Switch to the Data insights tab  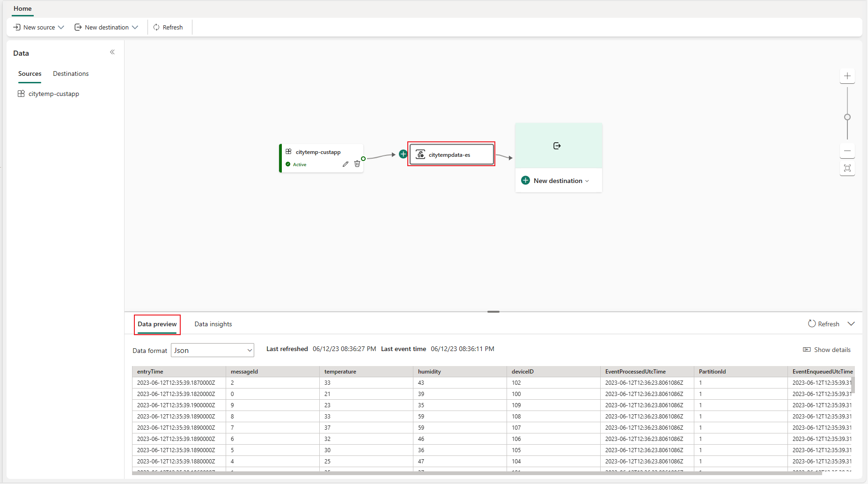click(213, 324)
